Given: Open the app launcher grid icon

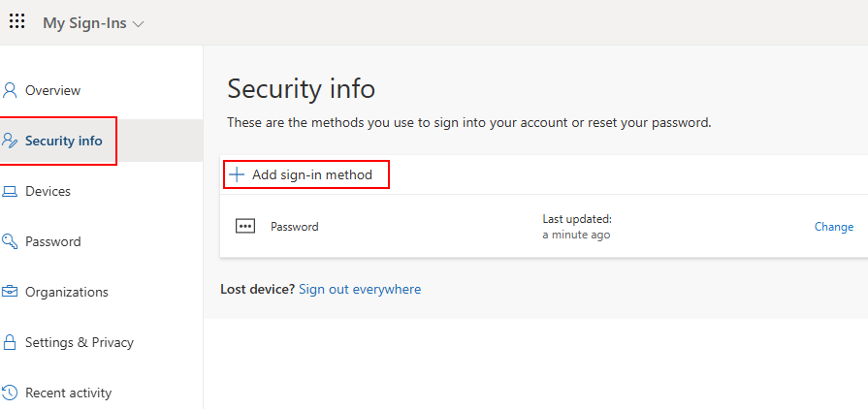Looking at the screenshot, I should 17,21.
